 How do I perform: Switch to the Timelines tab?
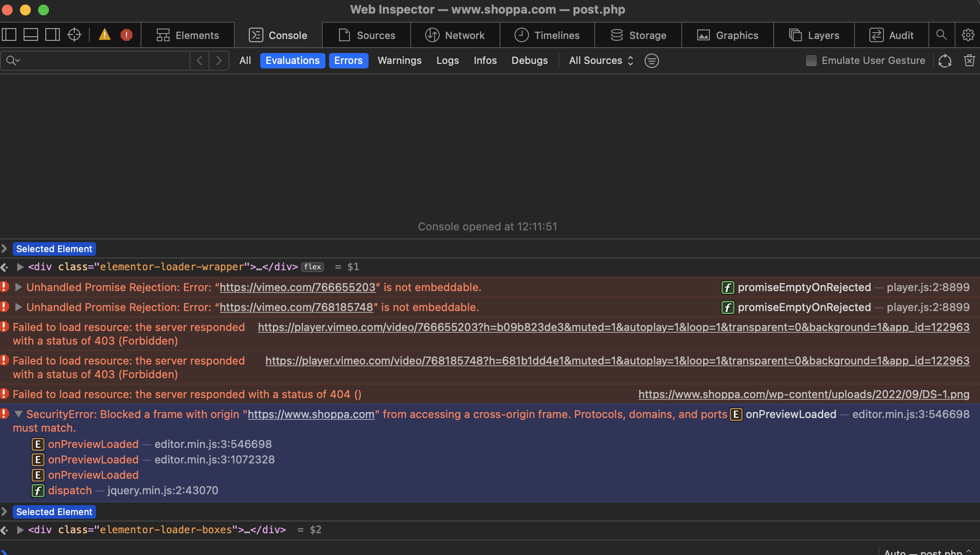click(547, 35)
